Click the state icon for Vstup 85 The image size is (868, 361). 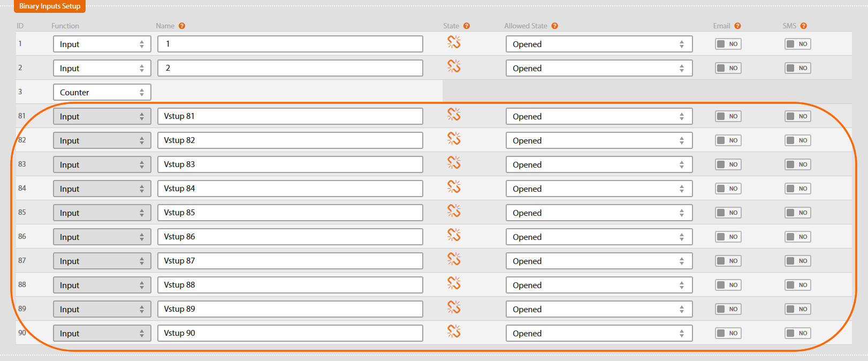(454, 211)
